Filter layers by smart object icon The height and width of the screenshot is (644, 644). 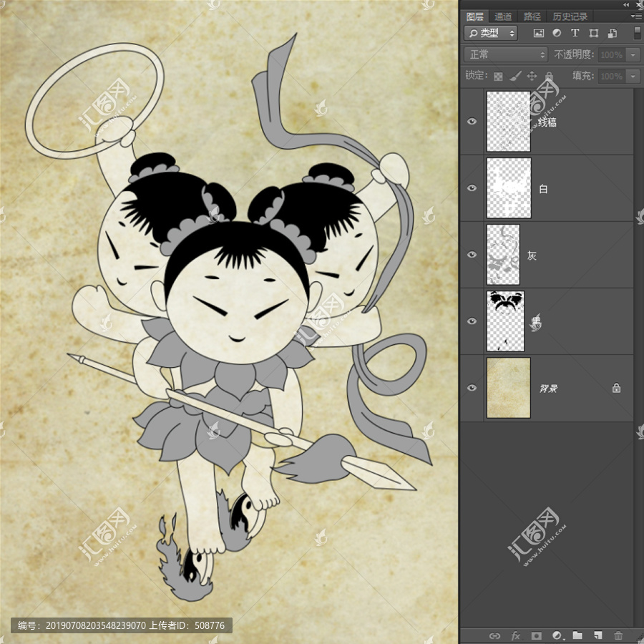613,33
